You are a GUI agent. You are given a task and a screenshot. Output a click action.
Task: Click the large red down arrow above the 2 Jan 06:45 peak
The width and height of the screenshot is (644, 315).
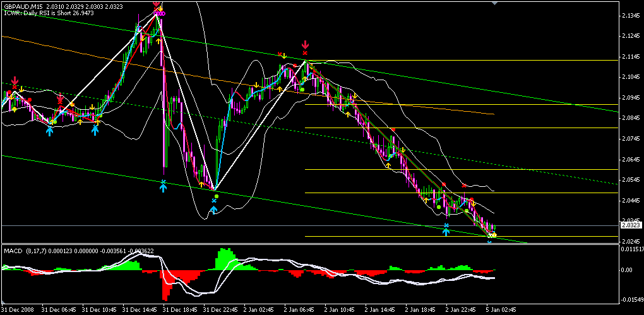tap(306, 45)
